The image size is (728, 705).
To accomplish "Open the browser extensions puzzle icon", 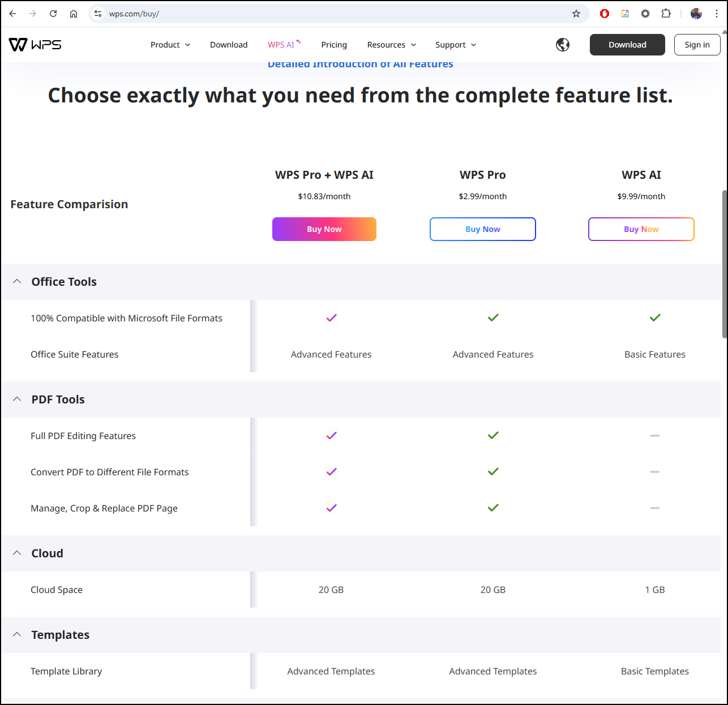I will pyautogui.click(x=666, y=14).
